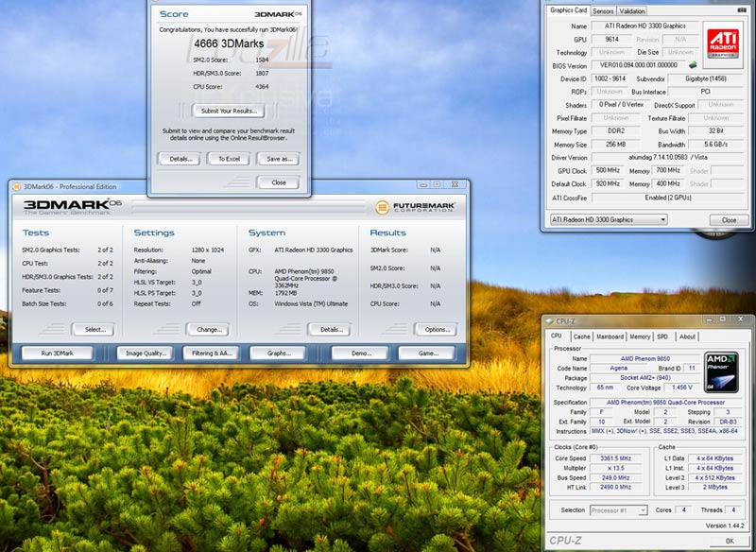Open the graphics card selection dropdown in GPU-Z

(x=608, y=219)
